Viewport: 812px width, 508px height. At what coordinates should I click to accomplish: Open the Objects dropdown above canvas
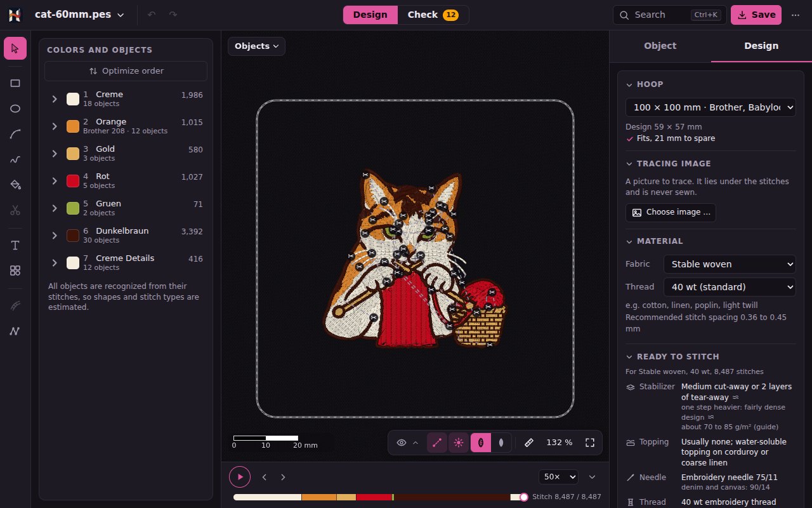[x=257, y=46]
